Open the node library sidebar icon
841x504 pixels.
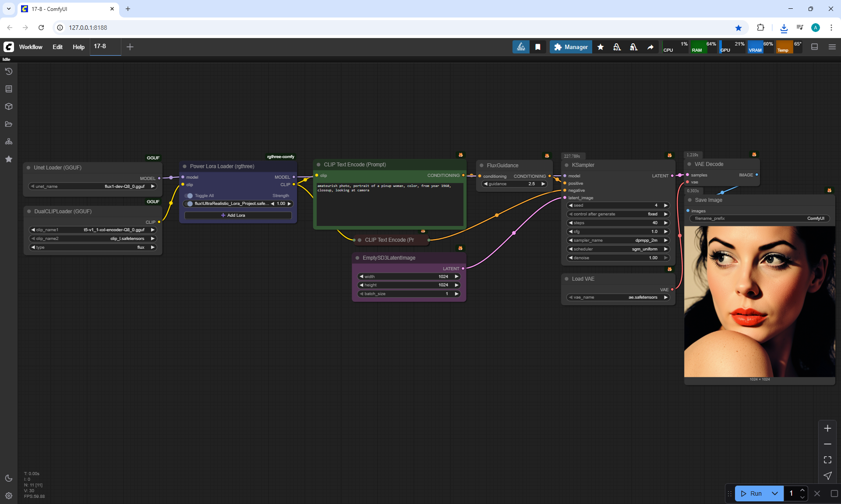click(x=9, y=89)
